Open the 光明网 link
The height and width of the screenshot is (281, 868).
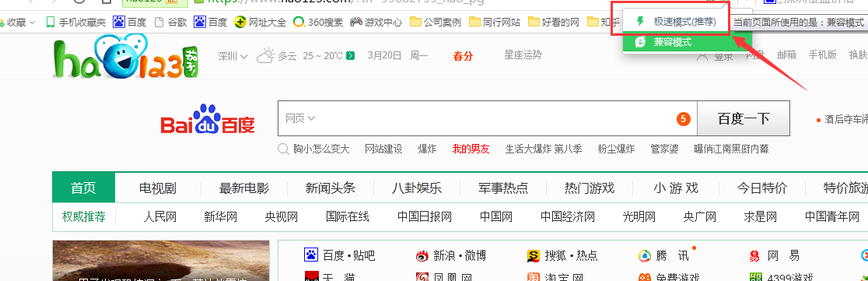click(639, 216)
